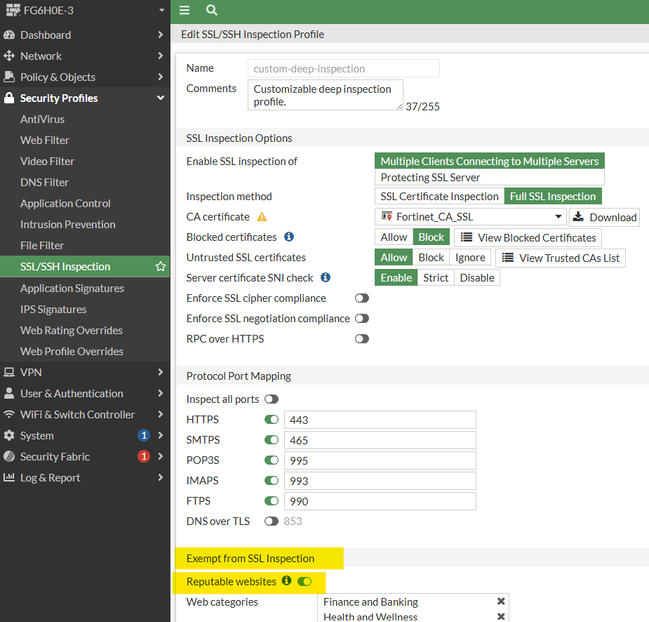
Task: Open the Fortinet_CA_SSL certificate dropdown
Action: [471, 217]
